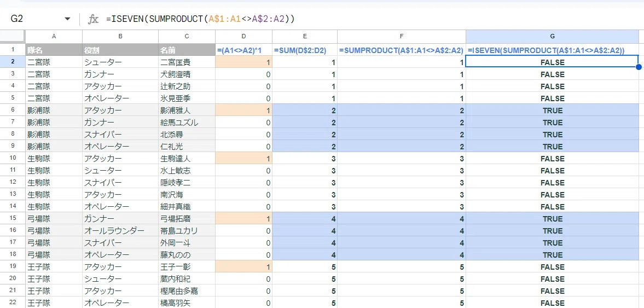
Task: Click highlighted D6 cell with value 1
Action: tap(243, 111)
